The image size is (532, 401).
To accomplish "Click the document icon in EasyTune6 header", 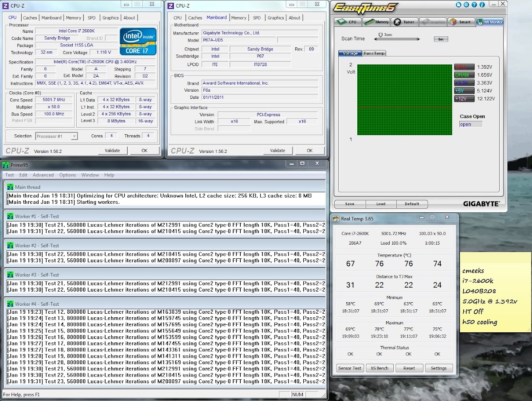I will [x=459, y=4].
